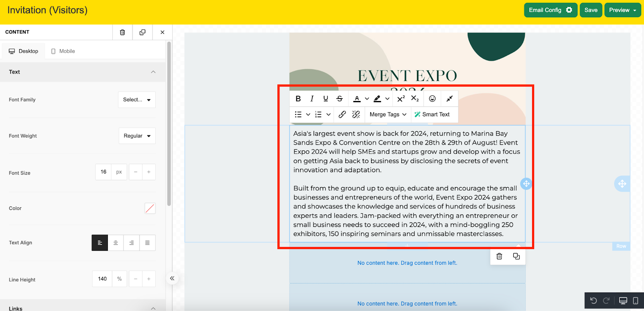The height and width of the screenshot is (311, 644).
Task: Collapse the Links section
Action: click(153, 308)
